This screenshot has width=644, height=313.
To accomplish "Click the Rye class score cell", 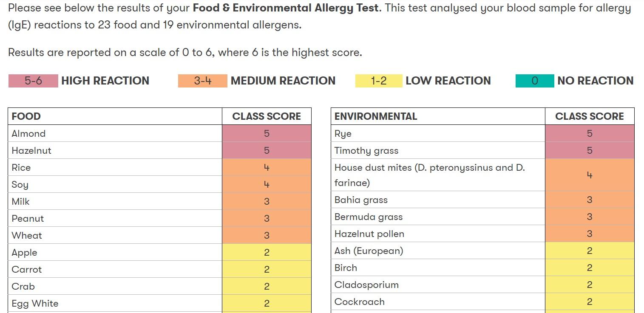I will point(590,133).
